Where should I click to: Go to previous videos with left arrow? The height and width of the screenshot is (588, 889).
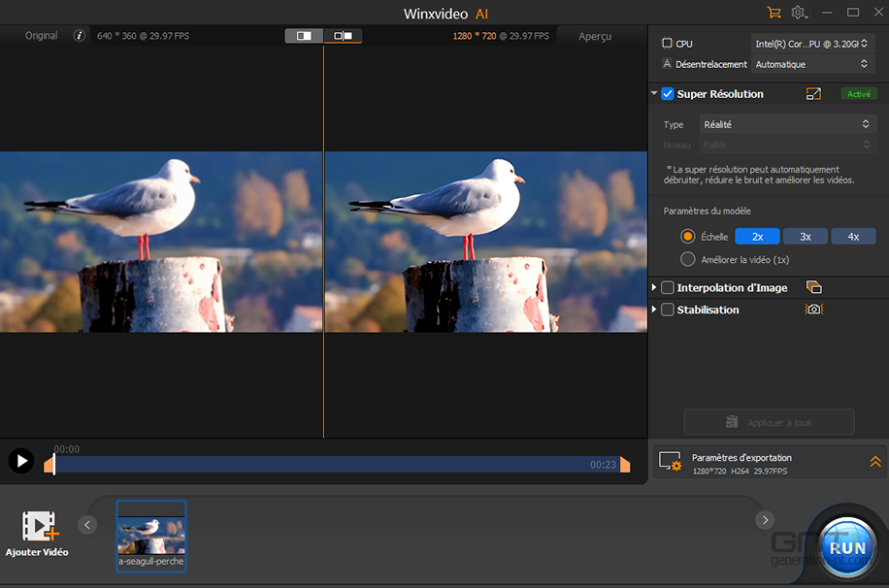[87, 525]
